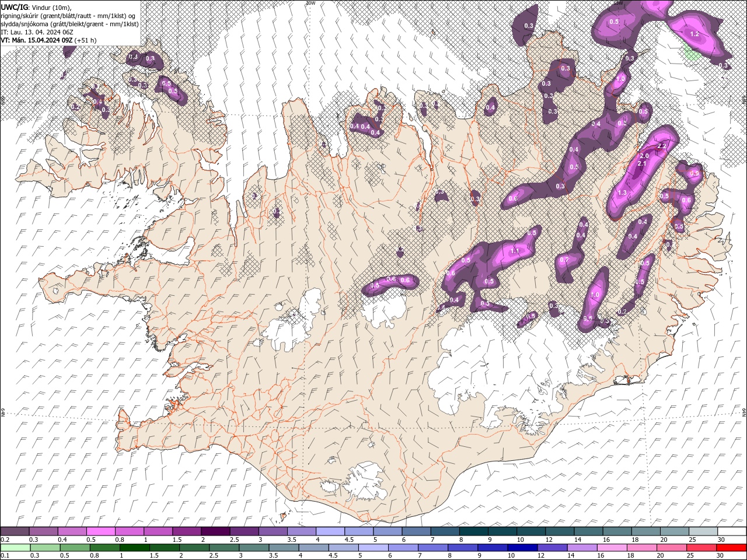Image resolution: width=747 pixels, height=560 pixels.
Task: Click the '(+51 h)' forecast offset text
Action: click(x=85, y=40)
